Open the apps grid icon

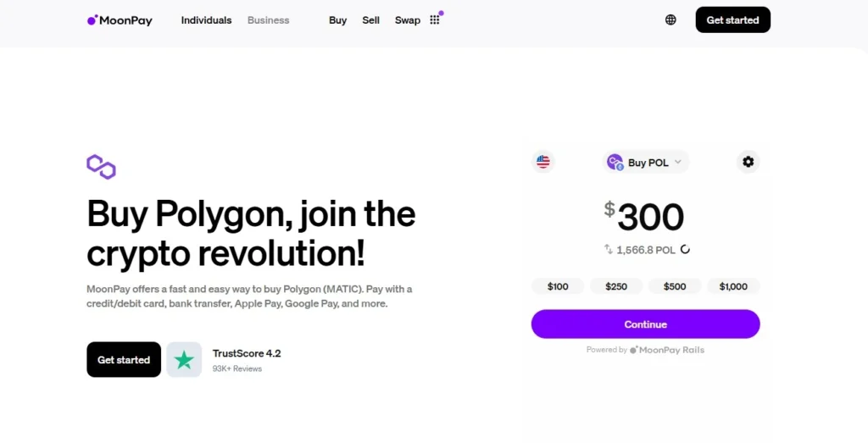pos(435,20)
